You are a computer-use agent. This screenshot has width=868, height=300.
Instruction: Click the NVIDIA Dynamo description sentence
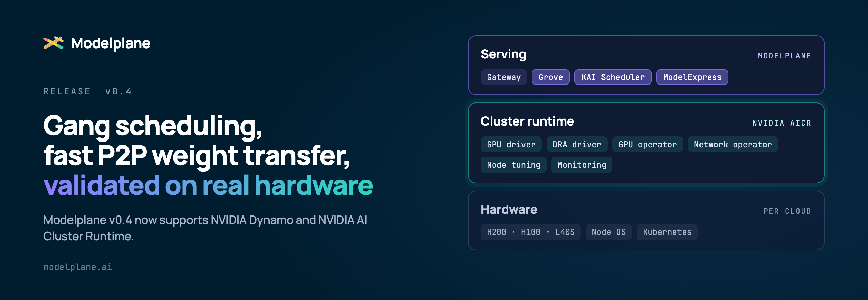tap(205, 228)
